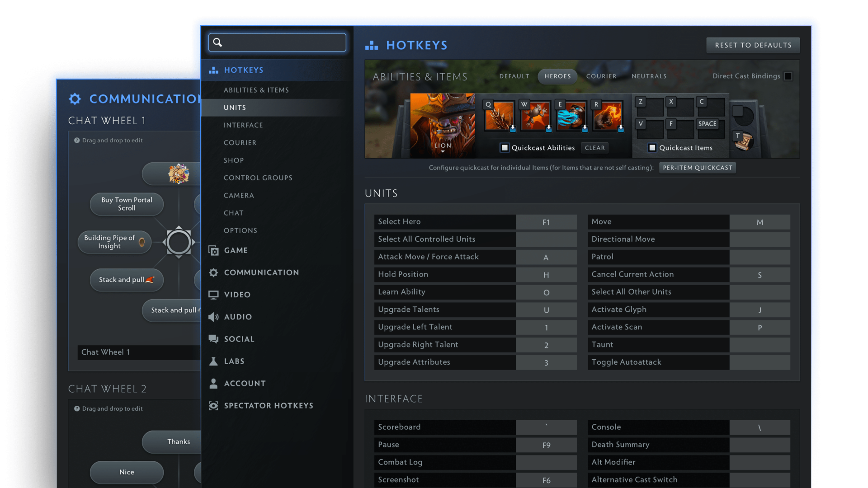
Task: Click the Console key binding backslash
Action: [759, 427]
